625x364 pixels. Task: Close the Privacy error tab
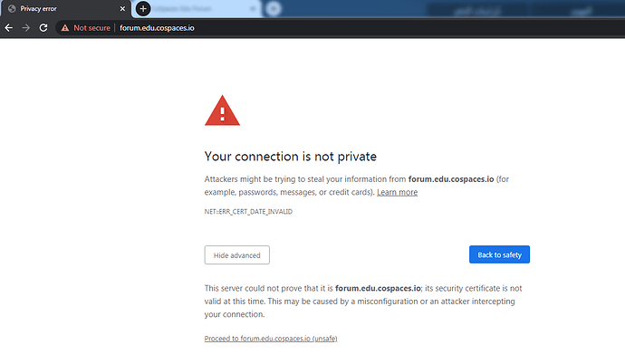[122, 9]
